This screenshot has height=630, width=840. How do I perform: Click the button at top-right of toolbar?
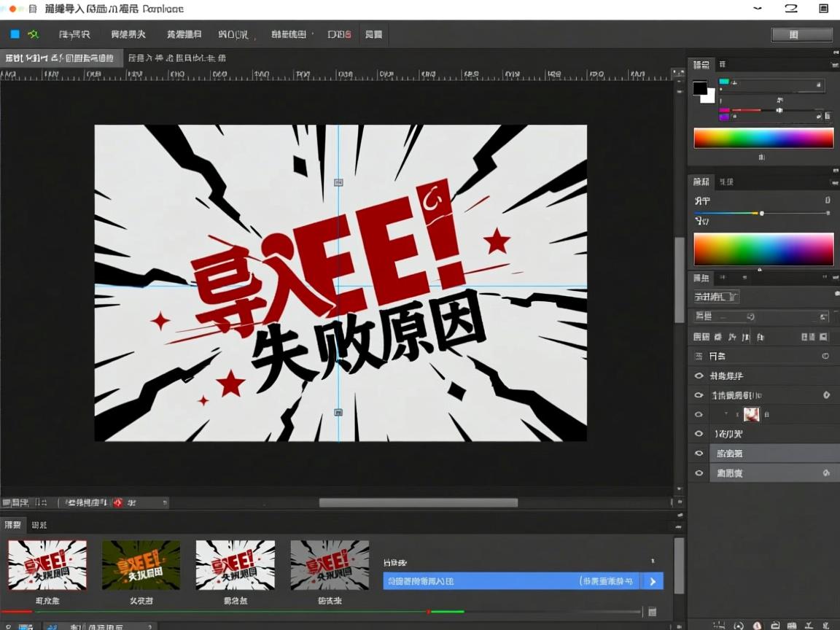801,34
